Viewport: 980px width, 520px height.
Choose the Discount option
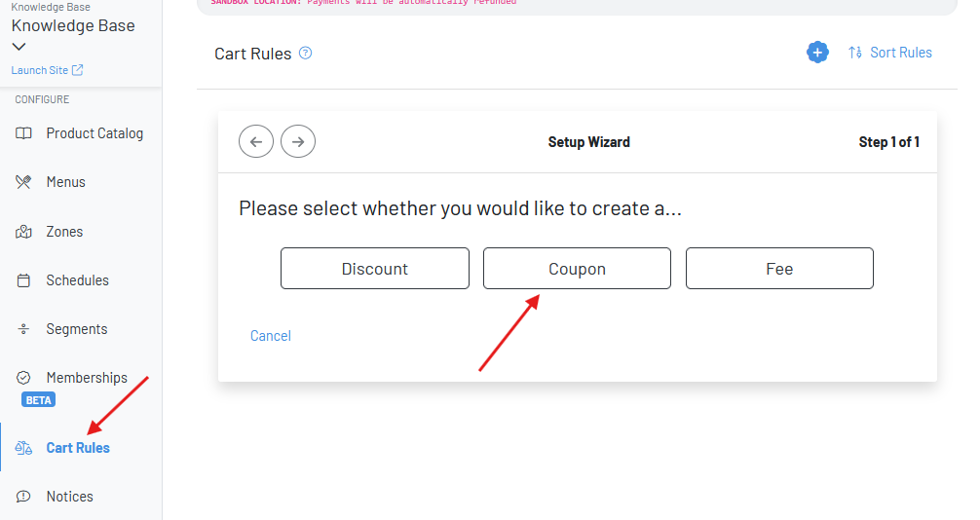tap(375, 269)
